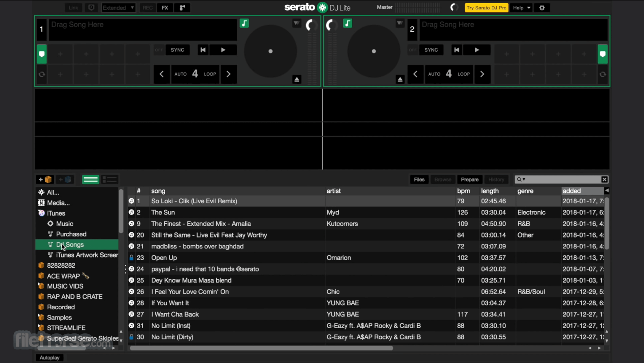
Task: Select the cue points tab on deck 1
Action: pos(42,54)
